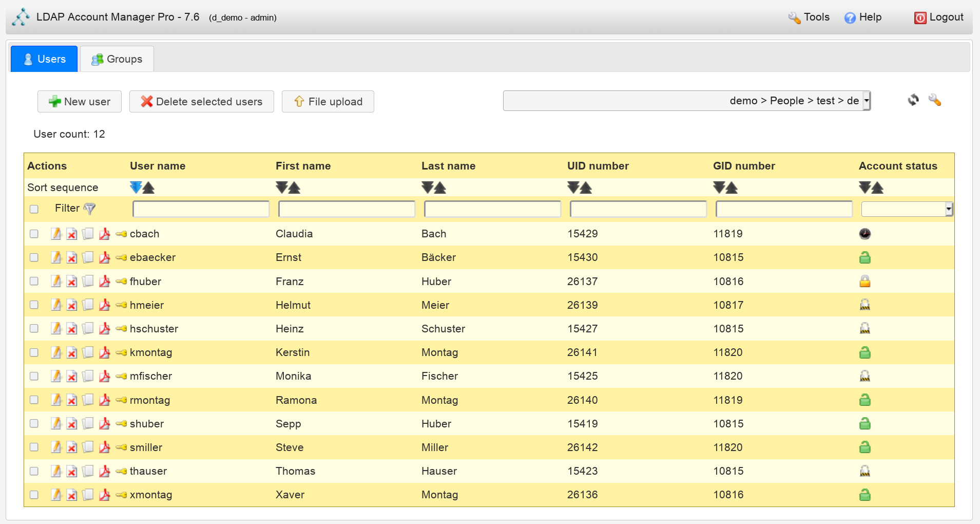Click the filter funnel icon

pyautogui.click(x=90, y=209)
